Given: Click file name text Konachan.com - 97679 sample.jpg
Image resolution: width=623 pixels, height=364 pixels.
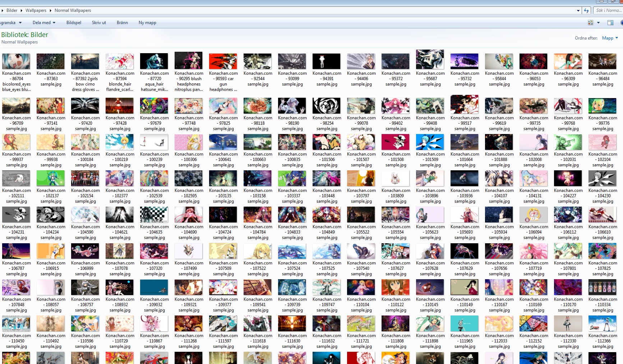Looking at the screenshot, I should (x=154, y=123).
